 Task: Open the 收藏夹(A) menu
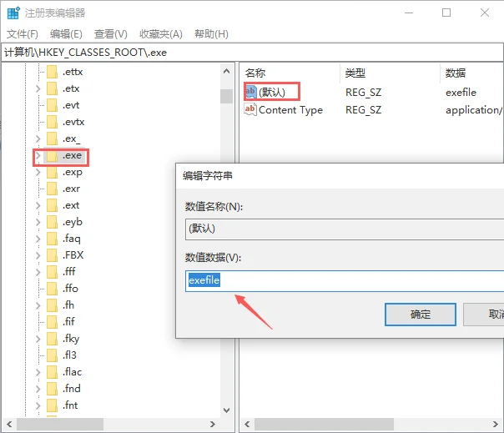coord(160,33)
